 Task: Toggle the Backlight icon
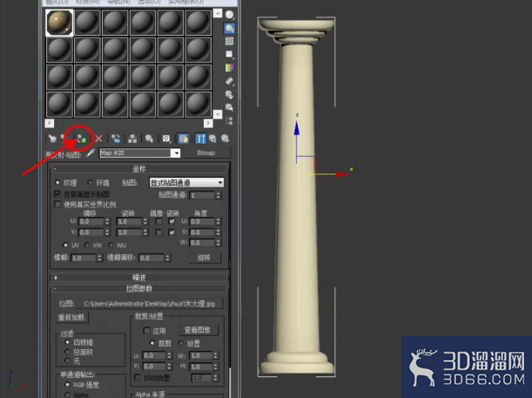pyautogui.click(x=230, y=28)
